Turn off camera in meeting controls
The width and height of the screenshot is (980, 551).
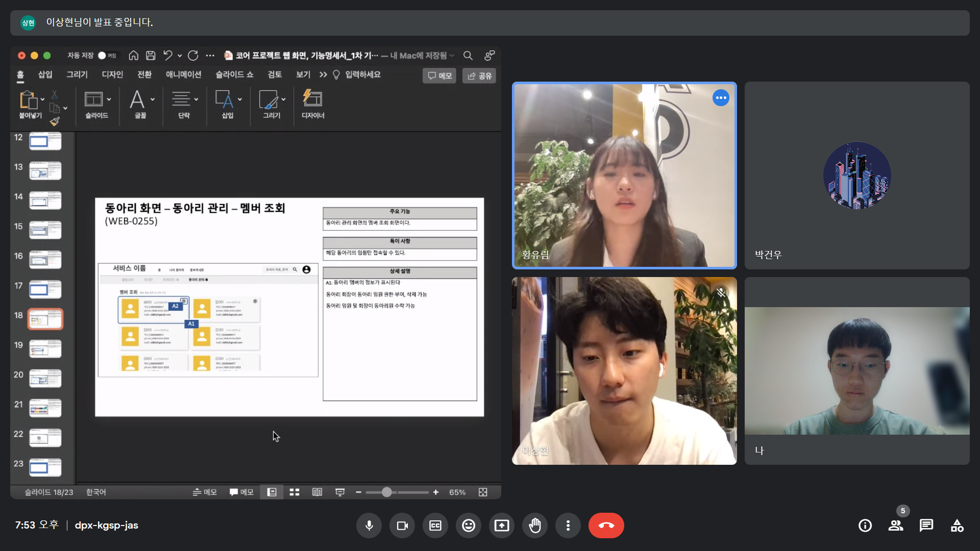click(402, 525)
